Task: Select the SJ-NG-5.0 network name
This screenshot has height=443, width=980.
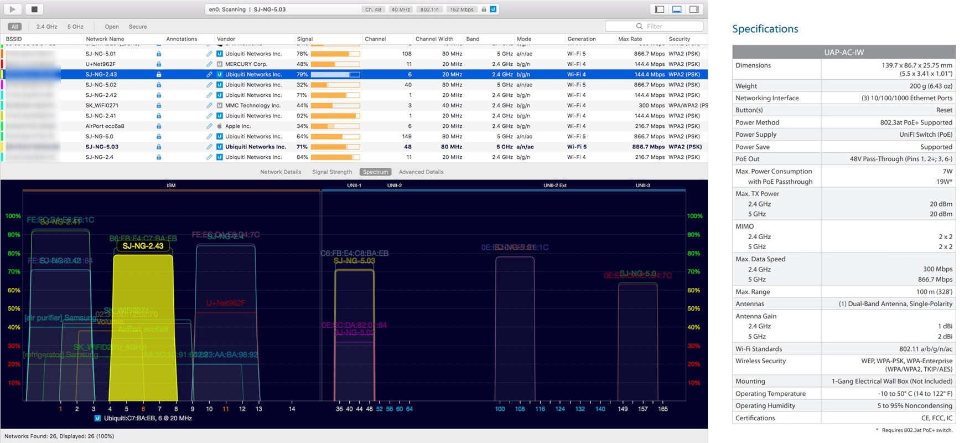Action: tap(100, 136)
